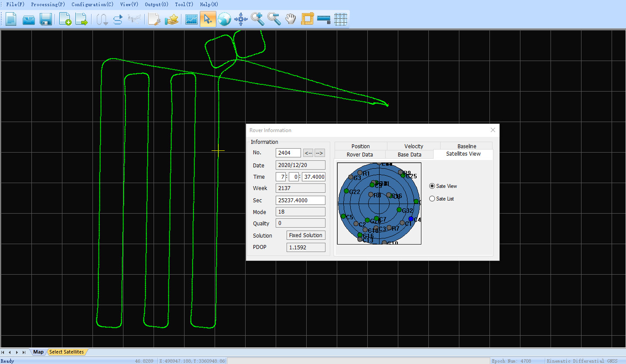Image resolution: width=626 pixels, height=364 pixels.
Task: Activate the hand pan tool
Action: 291,19
